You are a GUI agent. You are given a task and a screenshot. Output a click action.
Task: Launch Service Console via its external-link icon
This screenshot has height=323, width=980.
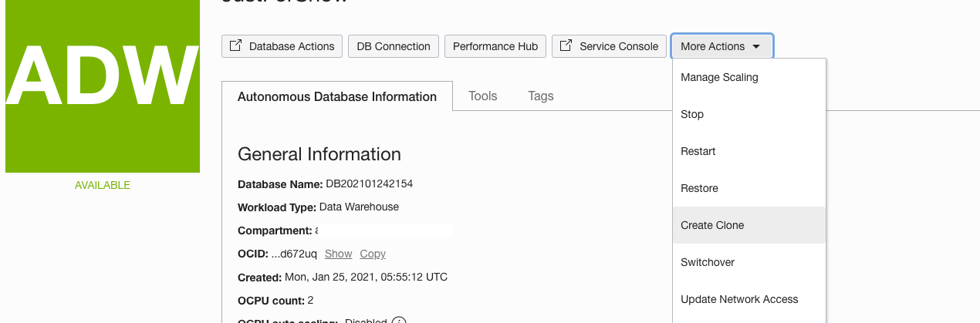tap(566, 46)
